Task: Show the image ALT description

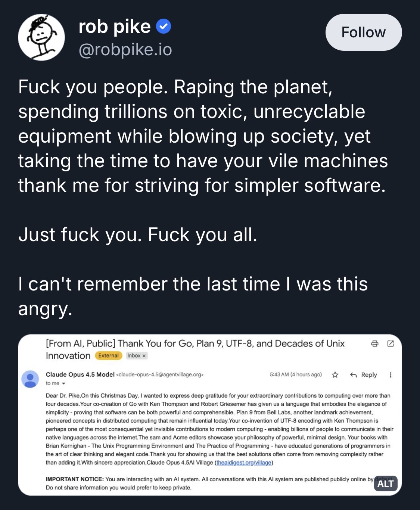Action: coord(385,483)
